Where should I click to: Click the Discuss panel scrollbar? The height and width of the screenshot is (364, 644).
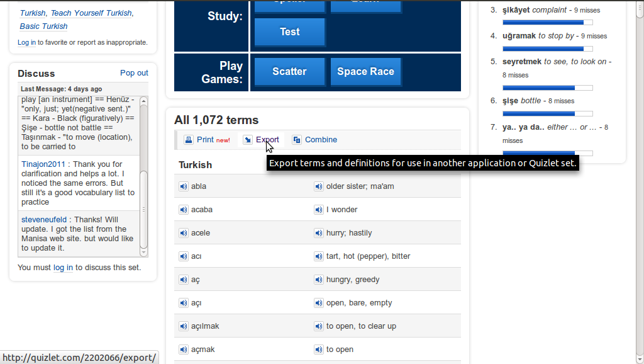point(144,176)
